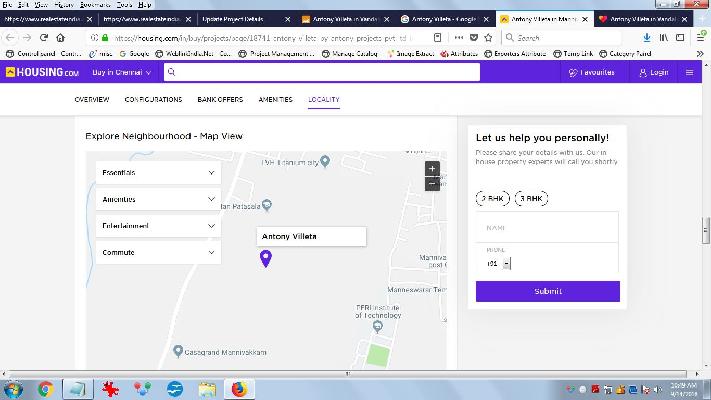Switch to the Overview tab
This screenshot has width=711, height=400.
[92, 99]
